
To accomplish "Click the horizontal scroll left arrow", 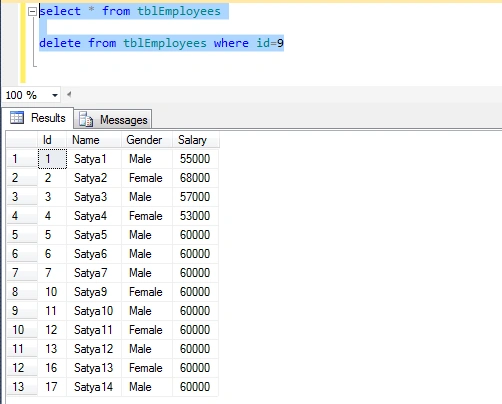I will pos(69,94).
